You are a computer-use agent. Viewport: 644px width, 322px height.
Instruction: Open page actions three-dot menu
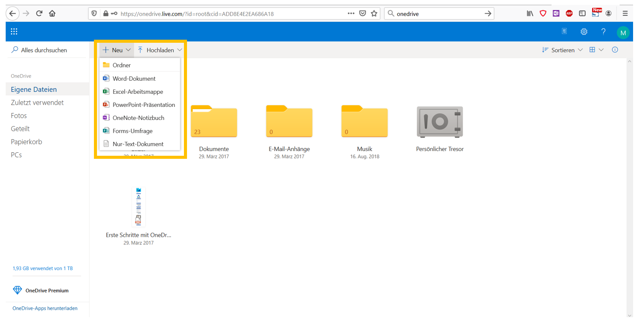point(351,14)
